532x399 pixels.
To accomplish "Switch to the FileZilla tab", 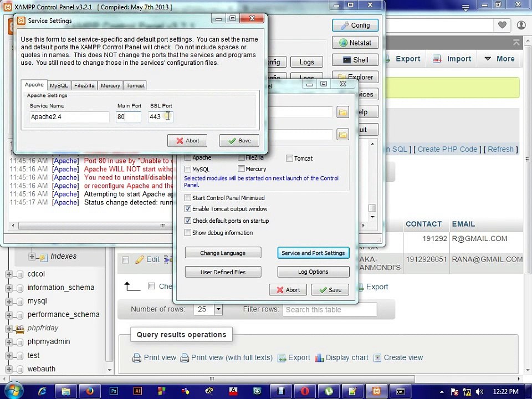I will (84, 85).
